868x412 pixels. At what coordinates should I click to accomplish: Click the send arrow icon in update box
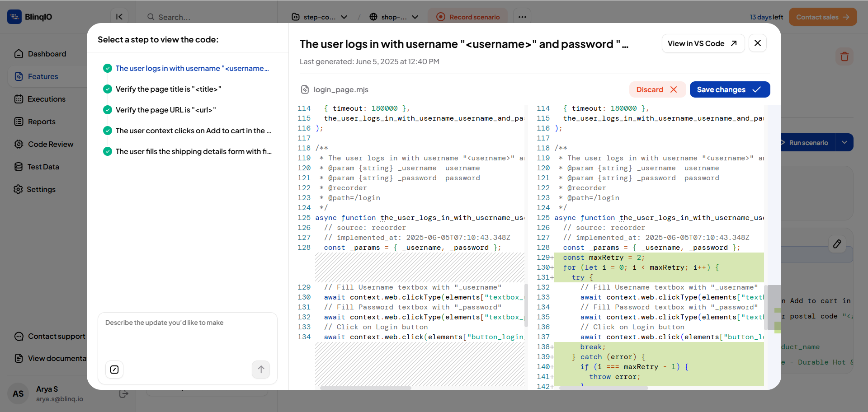261,370
